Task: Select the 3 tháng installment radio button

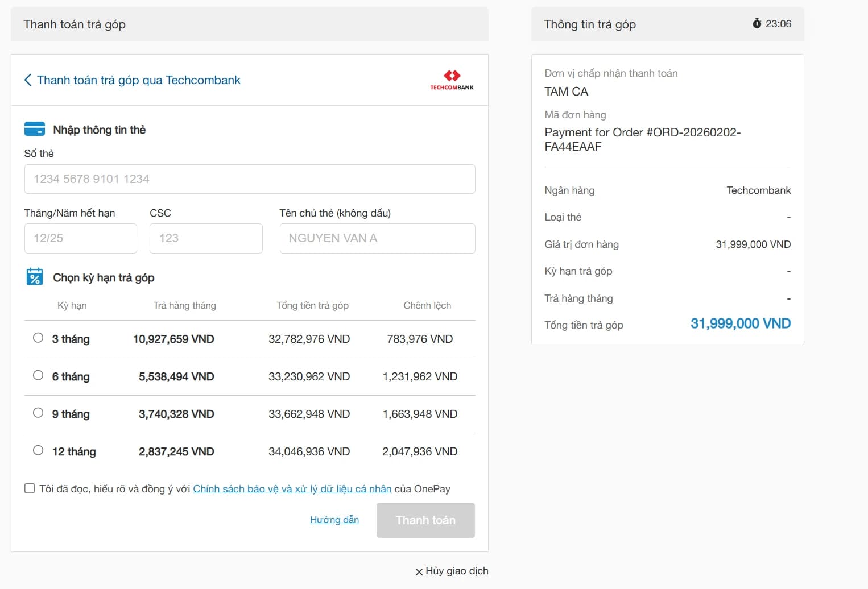Action: click(x=38, y=338)
